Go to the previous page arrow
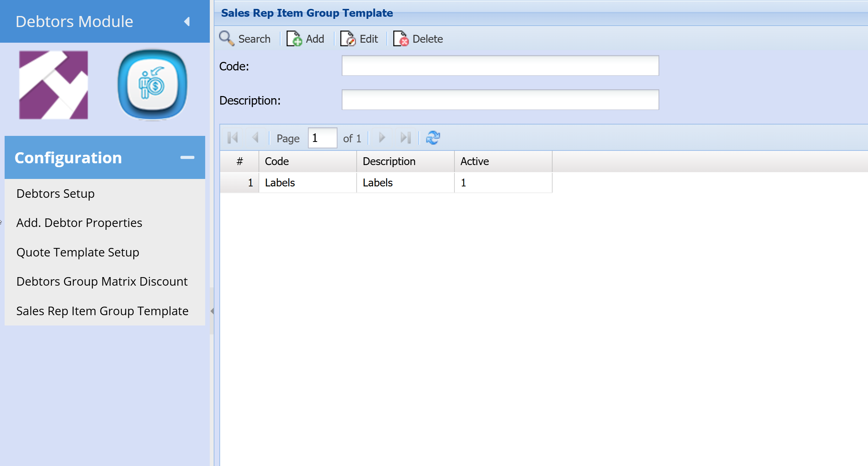Image resolution: width=868 pixels, height=466 pixels. point(255,138)
